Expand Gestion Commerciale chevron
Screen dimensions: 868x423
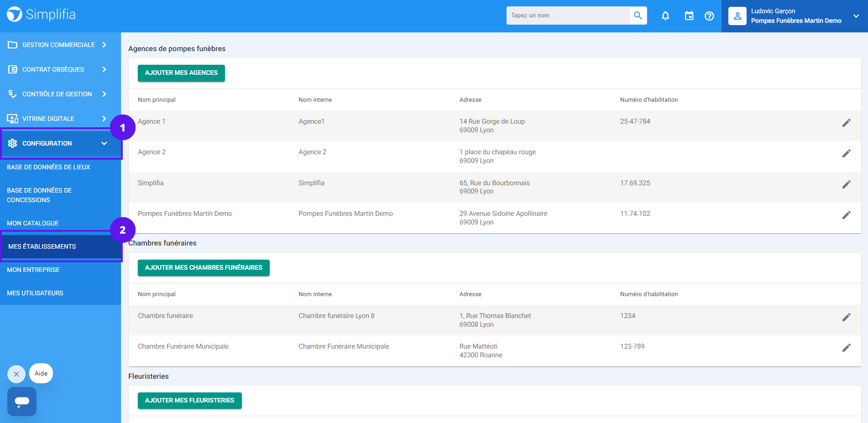pos(105,45)
